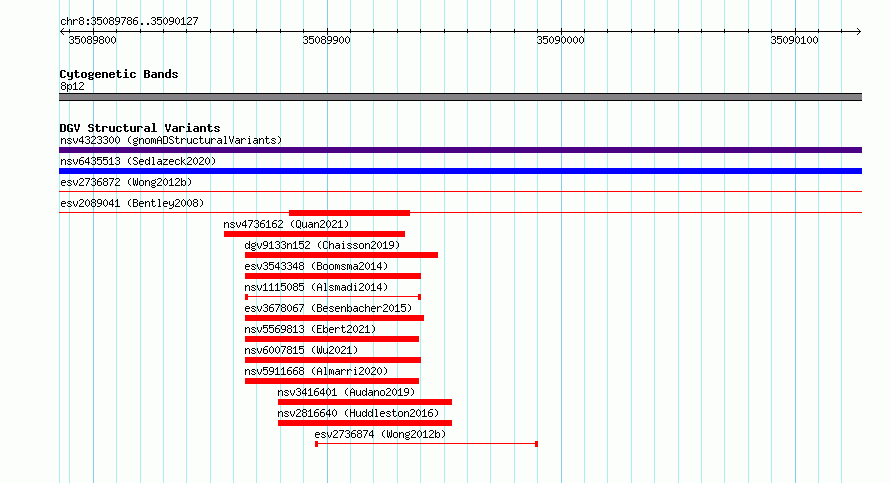Open nsv2816640 (Huddleston2016) variant label
The image size is (890, 483).
[x=358, y=413]
